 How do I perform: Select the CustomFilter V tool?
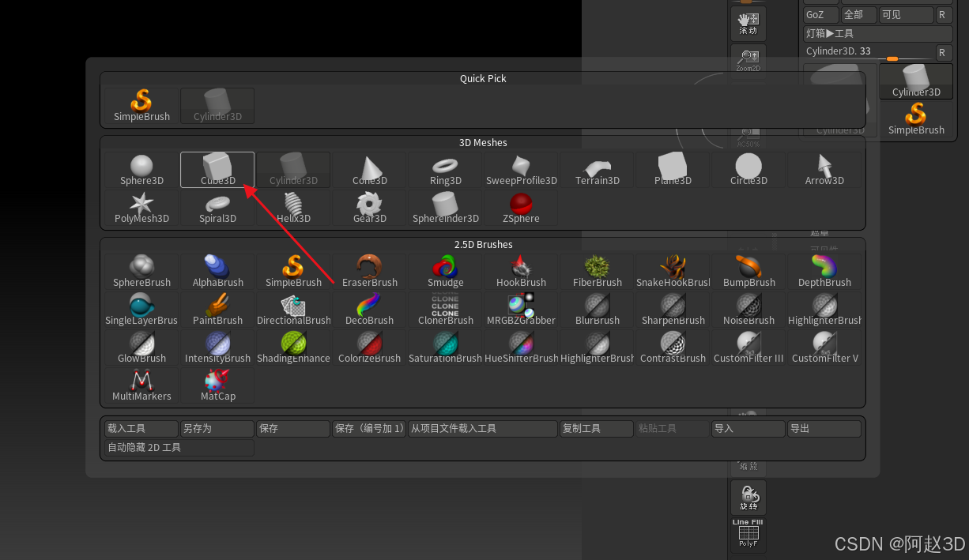point(824,348)
